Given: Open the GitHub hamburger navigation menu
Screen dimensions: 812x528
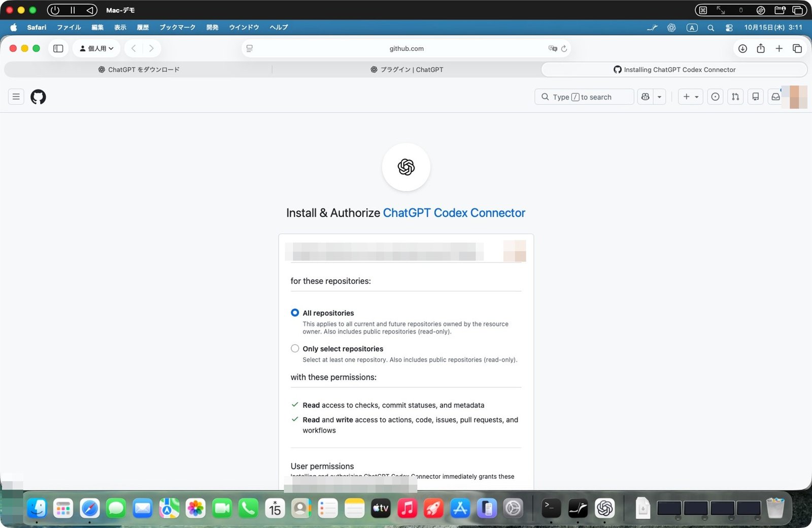Looking at the screenshot, I should [x=16, y=96].
